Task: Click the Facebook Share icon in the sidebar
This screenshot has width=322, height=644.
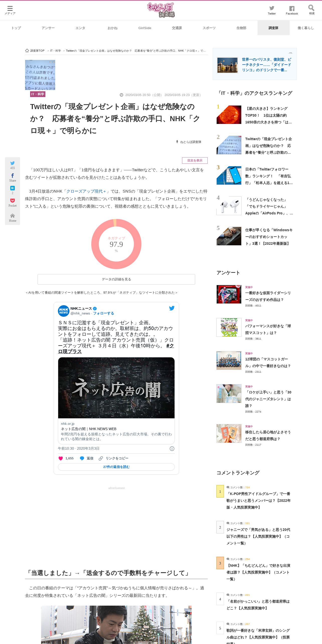Action: pyautogui.click(x=13, y=178)
